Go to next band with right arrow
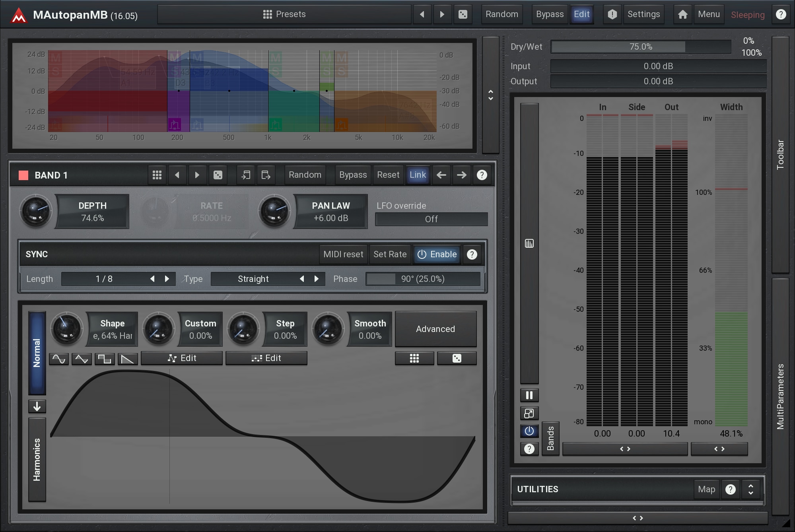Image resolution: width=795 pixels, height=532 pixels. [x=461, y=175]
